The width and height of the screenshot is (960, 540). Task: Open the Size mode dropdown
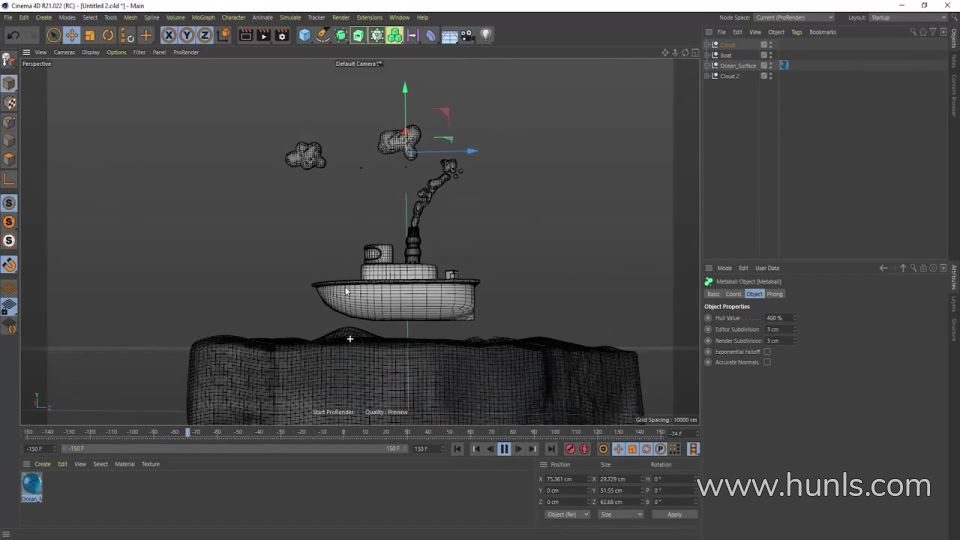(620, 514)
